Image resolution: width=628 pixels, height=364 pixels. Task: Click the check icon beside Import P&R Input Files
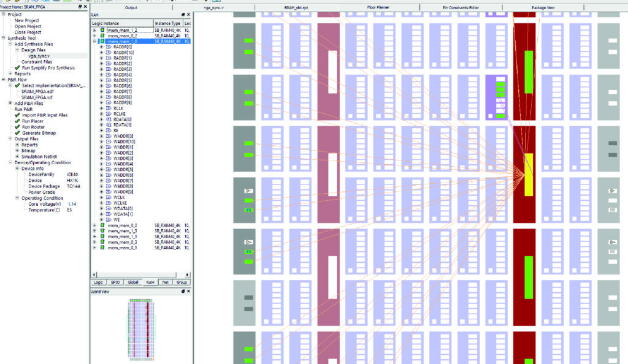pos(17,115)
